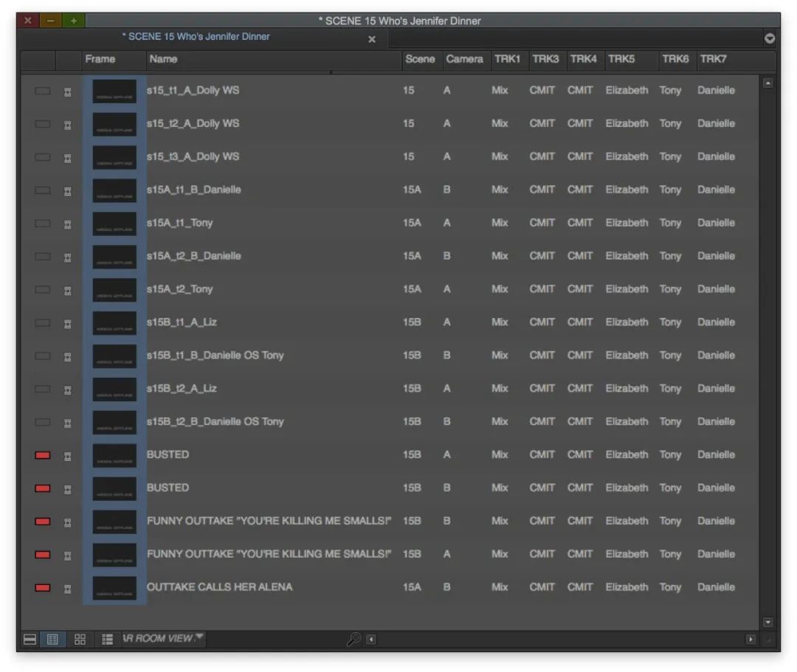The width and height of the screenshot is (797, 672).
Task: Click clip icon of OUTTAKE CALLS HER ALENA
Action: (68, 588)
